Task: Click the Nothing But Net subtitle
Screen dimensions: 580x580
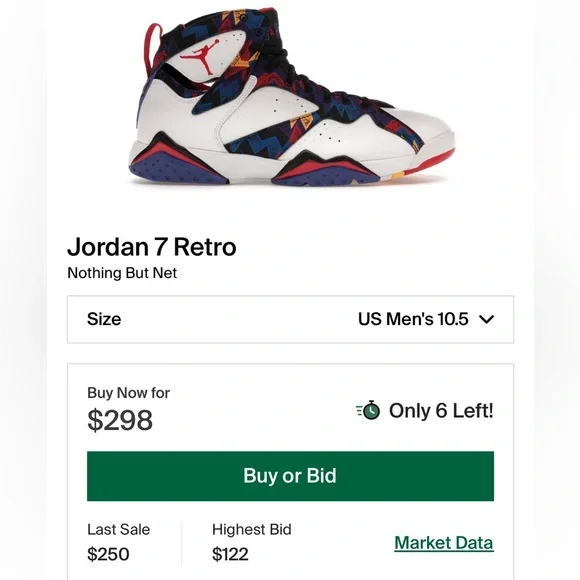Action: tap(122, 273)
